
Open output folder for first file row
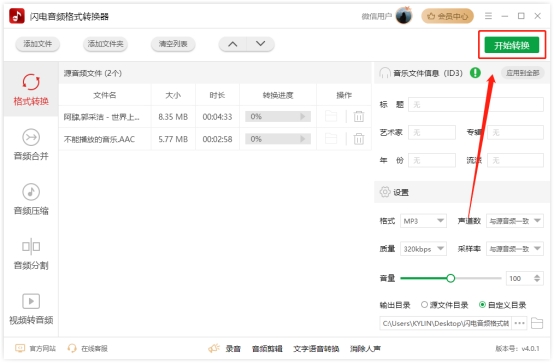[x=331, y=116]
